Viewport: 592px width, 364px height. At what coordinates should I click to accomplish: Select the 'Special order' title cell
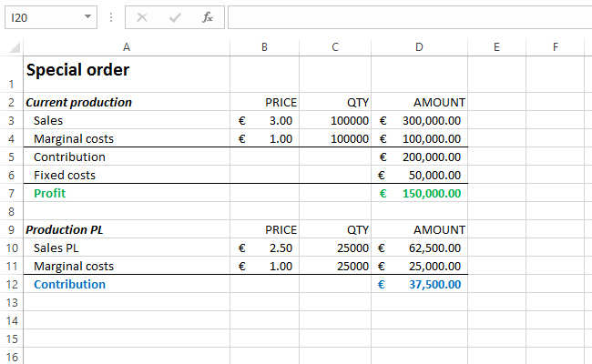click(x=127, y=71)
